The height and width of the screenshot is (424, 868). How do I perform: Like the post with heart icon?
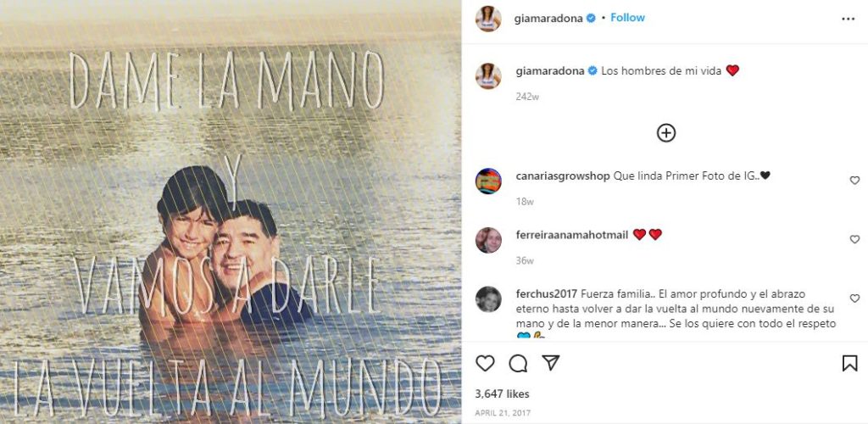485,363
